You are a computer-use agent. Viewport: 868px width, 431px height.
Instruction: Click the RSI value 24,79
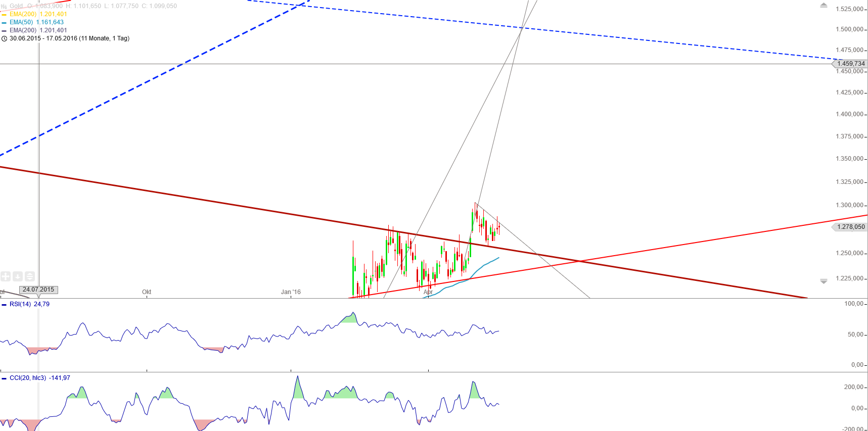41,304
